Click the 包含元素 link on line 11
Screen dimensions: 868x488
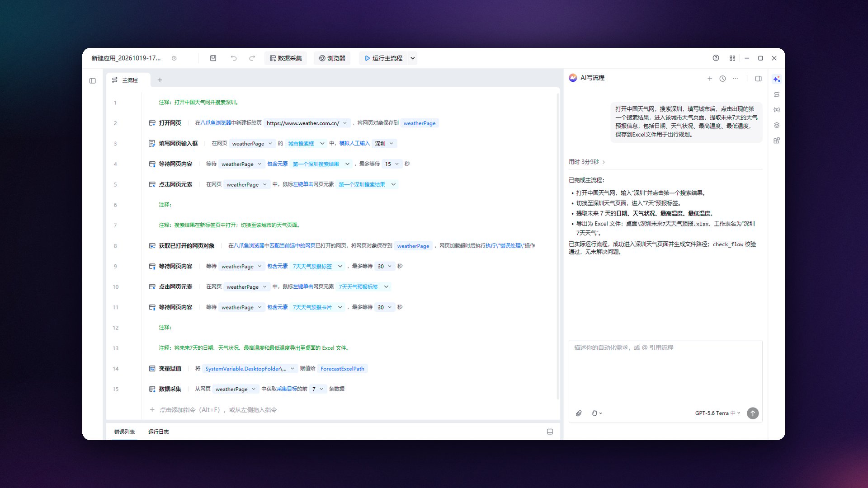pos(278,307)
